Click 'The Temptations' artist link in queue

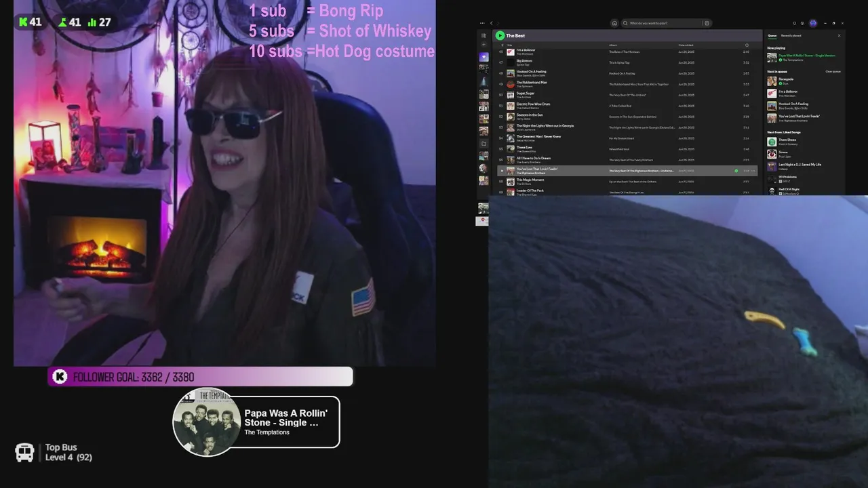coord(793,60)
